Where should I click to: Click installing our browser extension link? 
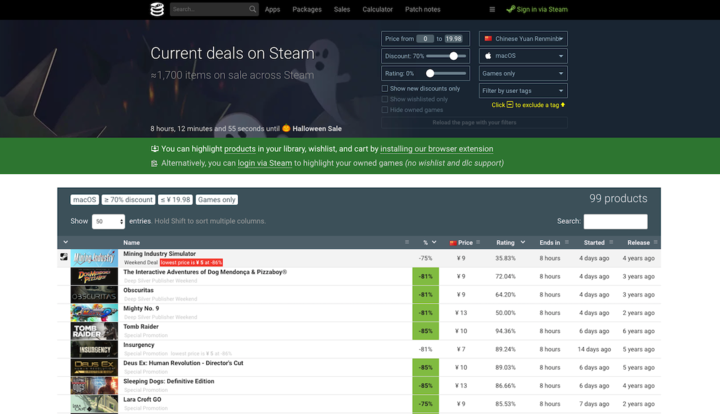coord(436,149)
